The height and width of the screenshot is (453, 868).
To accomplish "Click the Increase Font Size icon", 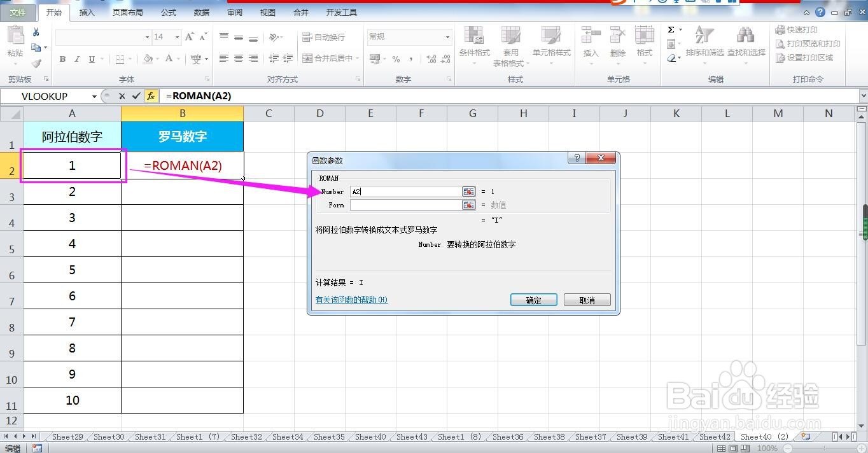I will pos(190,37).
